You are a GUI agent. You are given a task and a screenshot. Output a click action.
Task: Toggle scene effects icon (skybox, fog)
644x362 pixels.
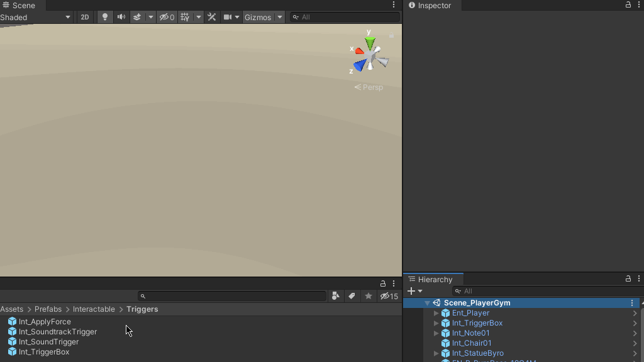click(x=137, y=17)
